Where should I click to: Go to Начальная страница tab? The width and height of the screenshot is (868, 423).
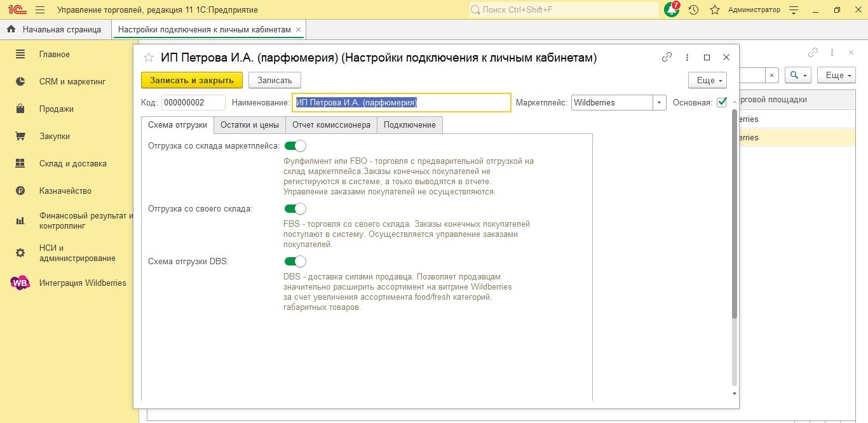point(55,29)
